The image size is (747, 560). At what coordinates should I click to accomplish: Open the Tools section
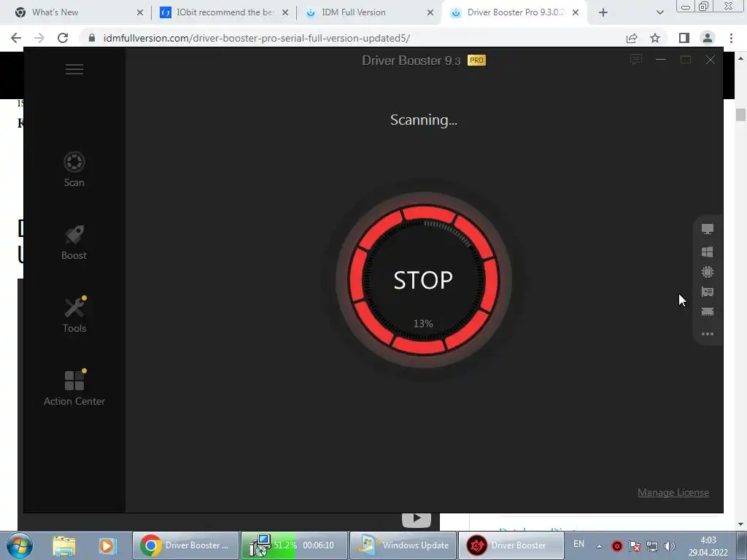click(x=74, y=315)
